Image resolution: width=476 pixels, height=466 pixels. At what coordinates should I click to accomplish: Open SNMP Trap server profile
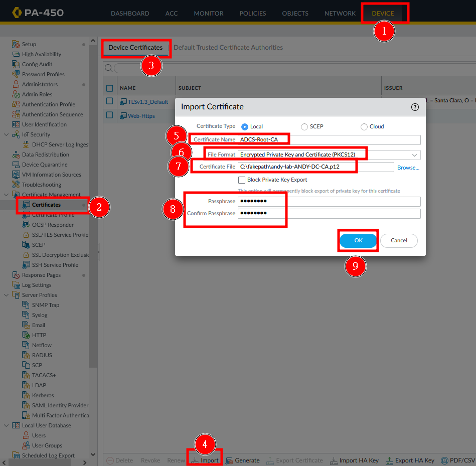46,305
